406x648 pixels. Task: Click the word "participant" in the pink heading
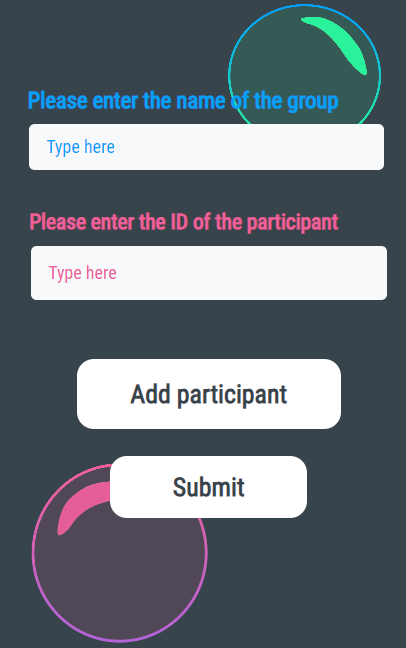[x=293, y=223]
